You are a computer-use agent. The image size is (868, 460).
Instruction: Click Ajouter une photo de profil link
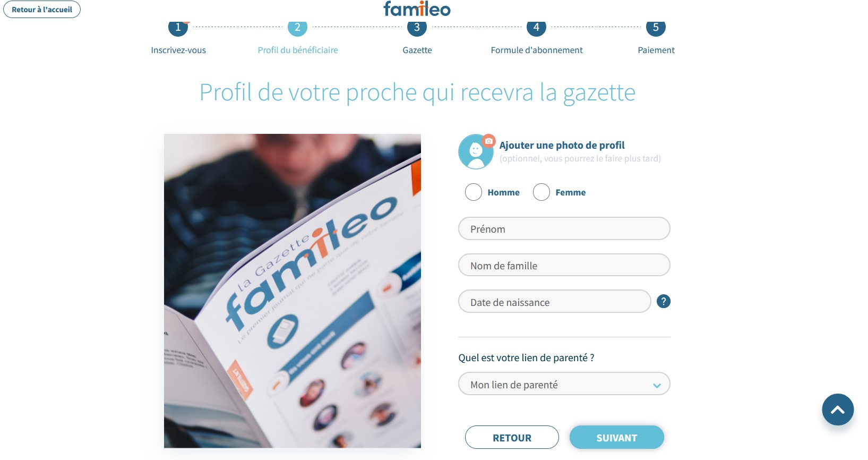(562, 145)
